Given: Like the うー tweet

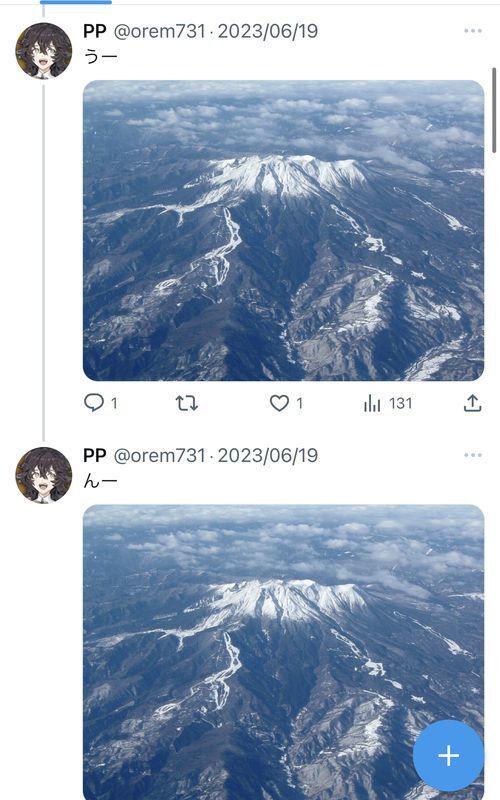Looking at the screenshot, I should [x=286, y=403].
